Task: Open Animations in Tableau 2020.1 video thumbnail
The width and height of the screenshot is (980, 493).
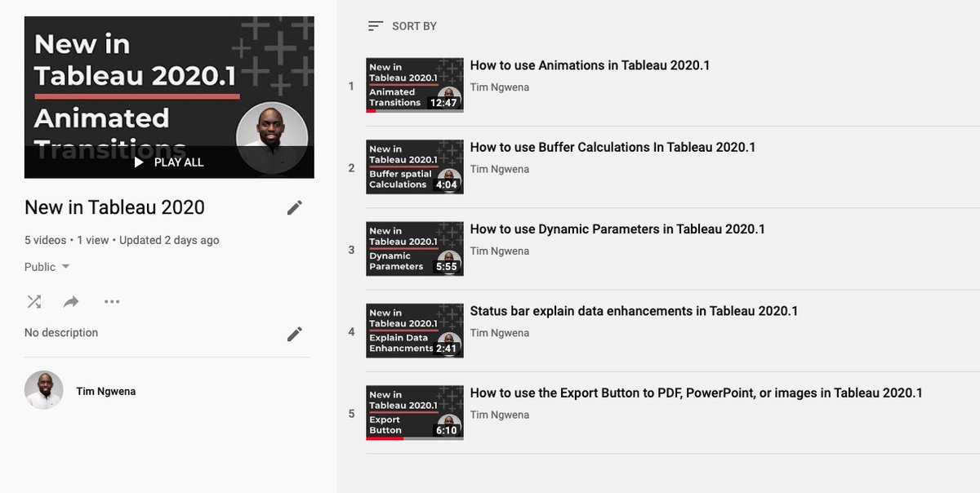Action: (415, 86)
